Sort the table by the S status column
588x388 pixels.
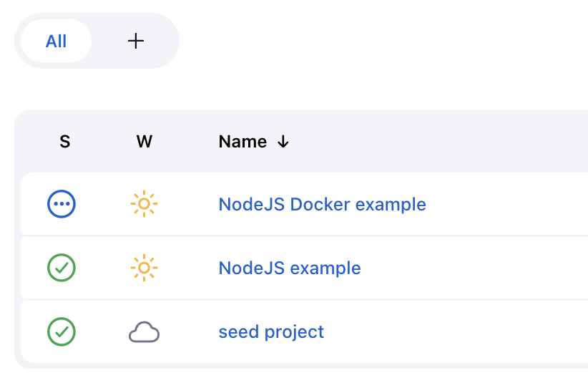65,142
